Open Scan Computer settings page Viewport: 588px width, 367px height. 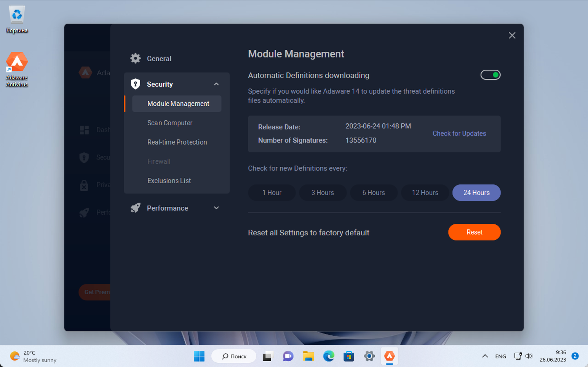[x=170, y=123]
